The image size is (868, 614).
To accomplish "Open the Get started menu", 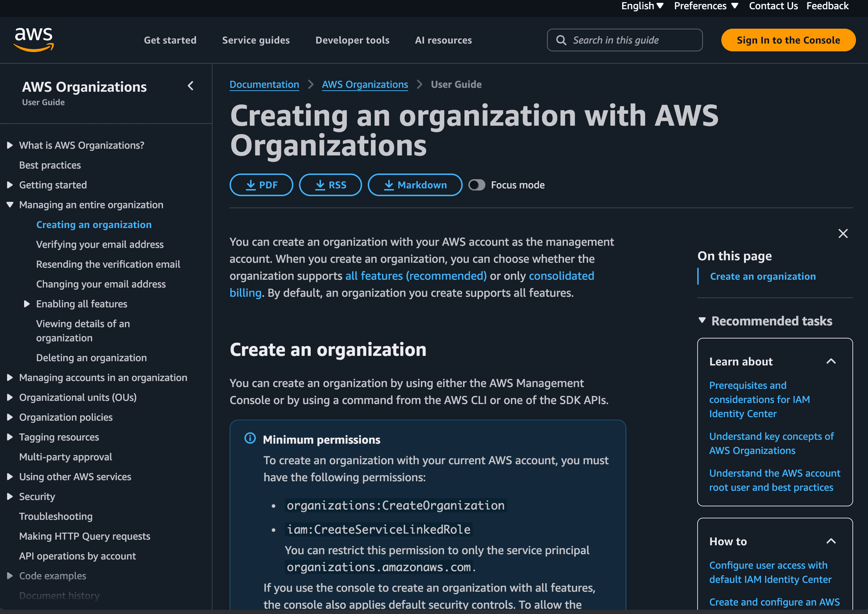I will coord(170,40).
